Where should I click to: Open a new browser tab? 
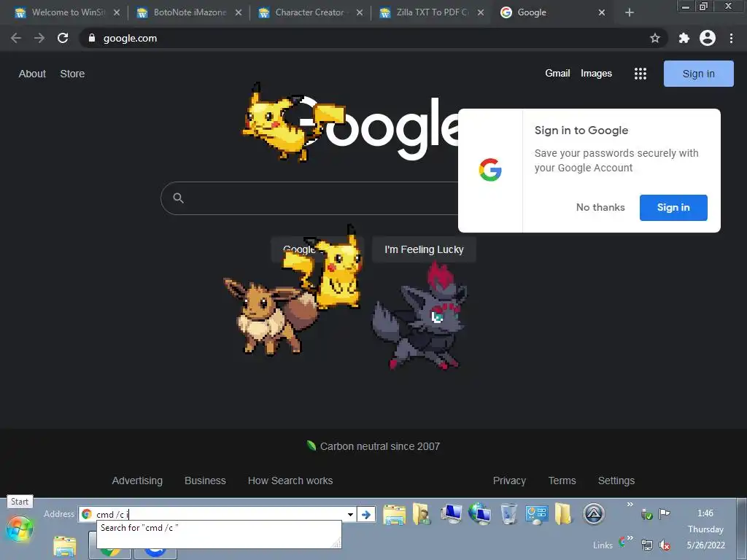(630, 12)
